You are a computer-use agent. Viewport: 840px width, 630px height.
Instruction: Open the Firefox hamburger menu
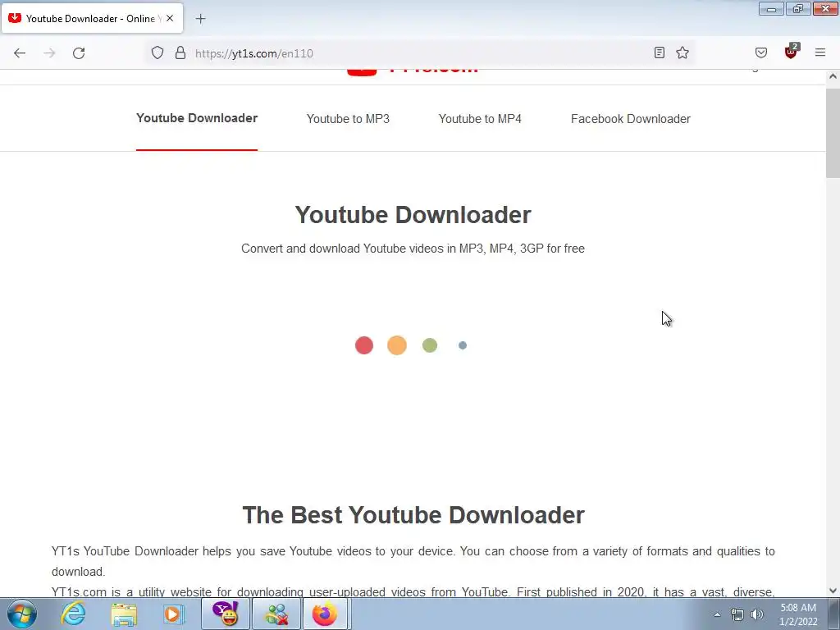coord(820,52)
